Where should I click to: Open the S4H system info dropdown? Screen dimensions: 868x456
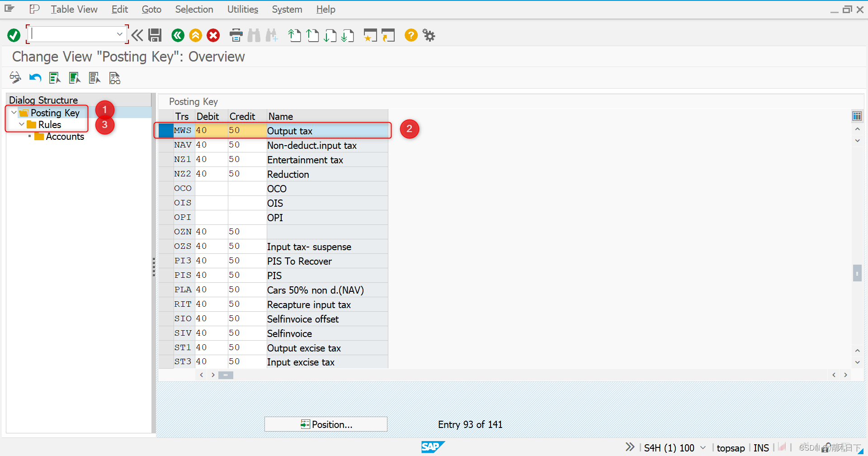click(x=703, y=447)
